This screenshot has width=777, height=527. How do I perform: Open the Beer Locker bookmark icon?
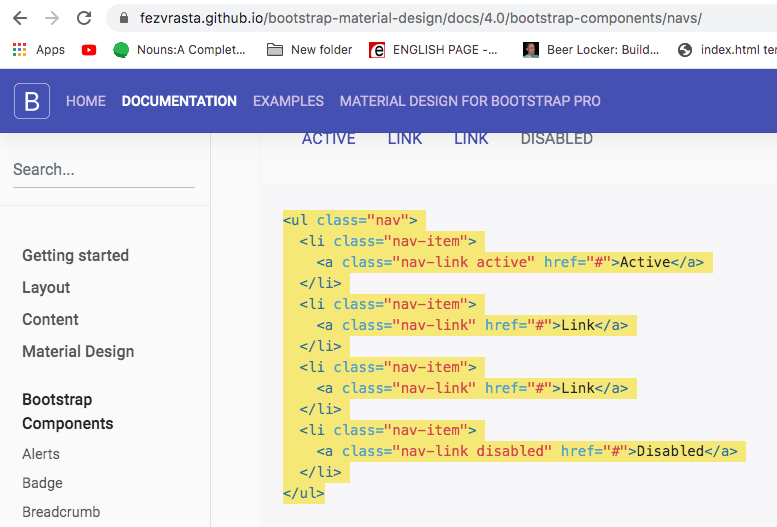531,50
